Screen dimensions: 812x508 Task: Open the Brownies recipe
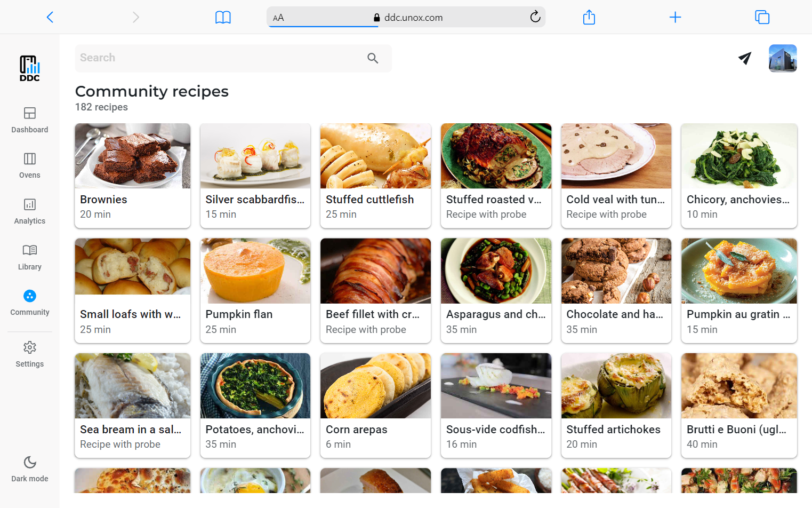(132, 176)
